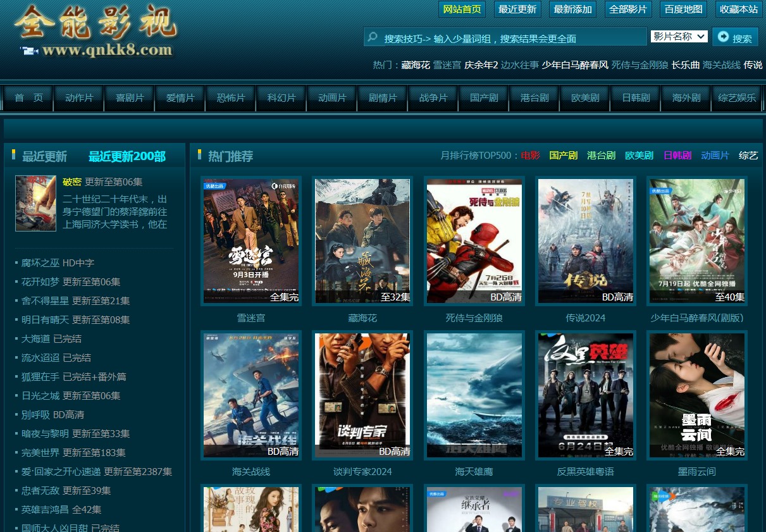The width and height of the screenshot is (766, 532).
Task: Click hot search term 藏海花
Action: coord(416,65)
